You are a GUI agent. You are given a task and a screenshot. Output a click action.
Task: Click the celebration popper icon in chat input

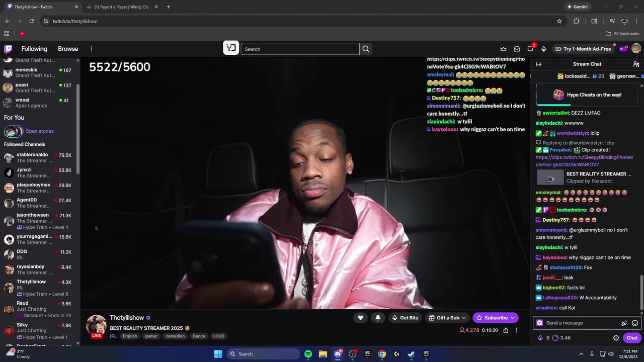coord(624,323)
